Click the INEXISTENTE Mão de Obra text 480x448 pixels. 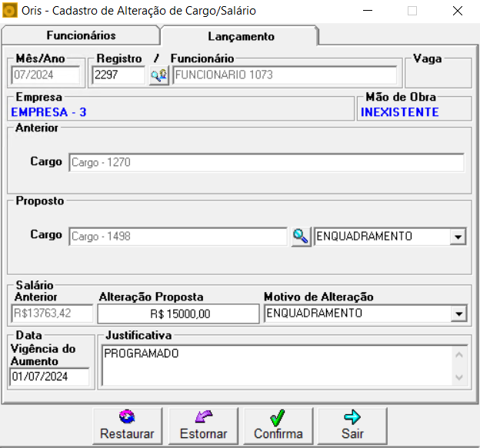coord(399,112)
